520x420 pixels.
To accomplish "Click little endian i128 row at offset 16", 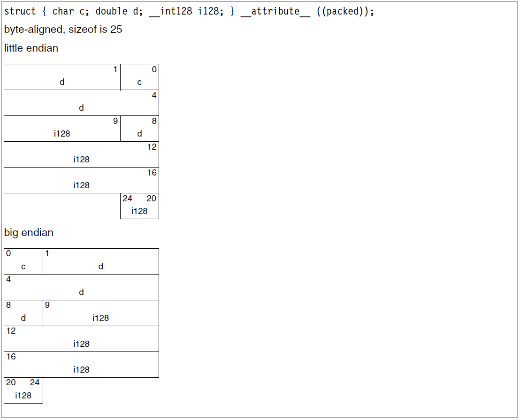I will tap(81, 180).
